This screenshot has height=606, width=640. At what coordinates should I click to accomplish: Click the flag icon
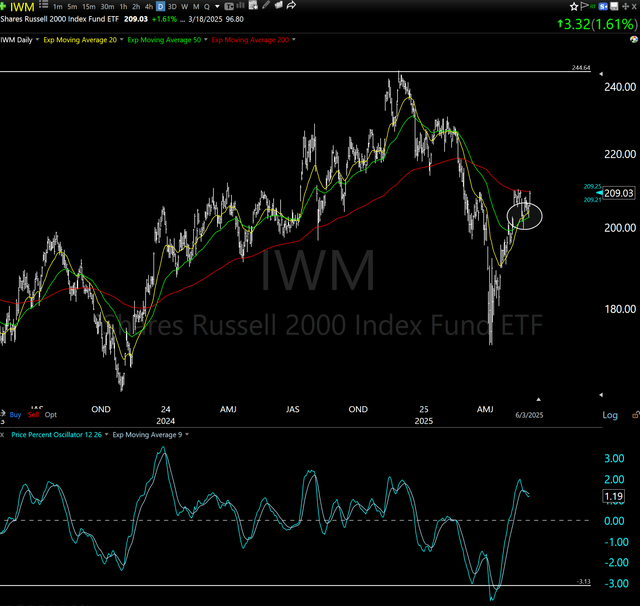[x=584, y=6]
